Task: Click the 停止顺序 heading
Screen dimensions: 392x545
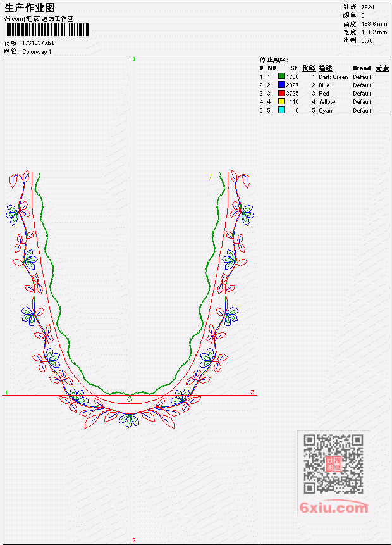Action: pos(274,60)
